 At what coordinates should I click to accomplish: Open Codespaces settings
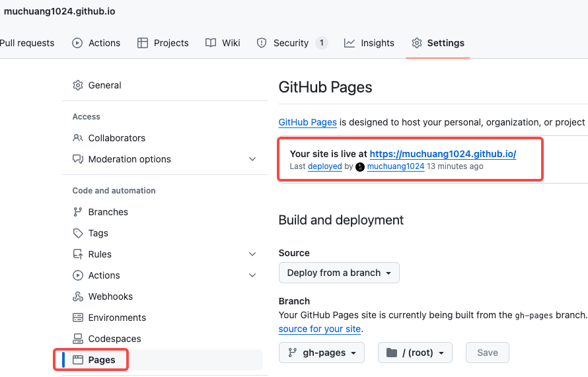[x=165, y=339]
